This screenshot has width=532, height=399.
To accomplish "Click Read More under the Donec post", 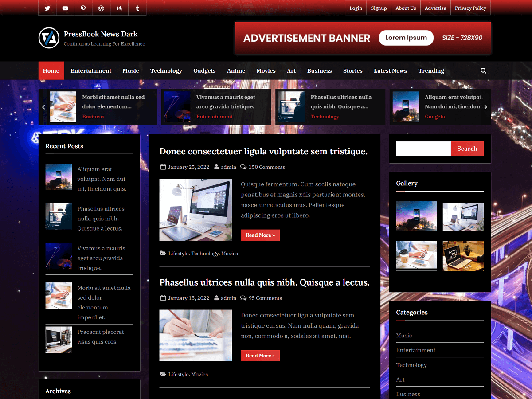I will click(x=260, y=235).
